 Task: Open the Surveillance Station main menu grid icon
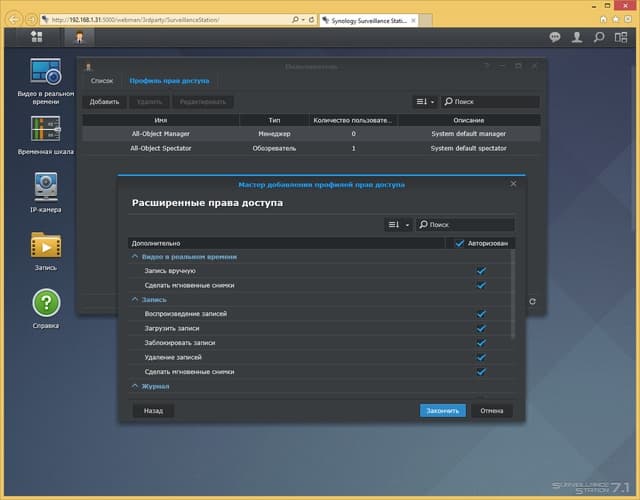[x=37, y=37]
